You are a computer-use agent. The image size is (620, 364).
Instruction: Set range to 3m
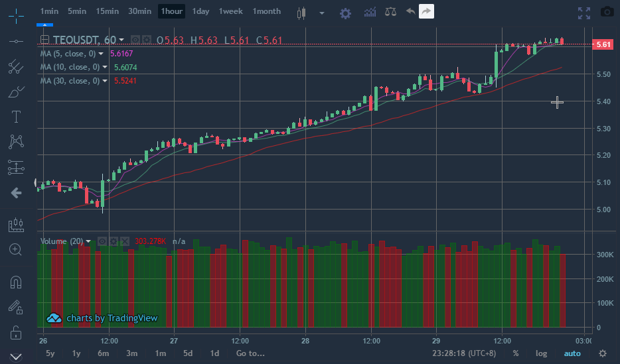[x=131, y=353]
